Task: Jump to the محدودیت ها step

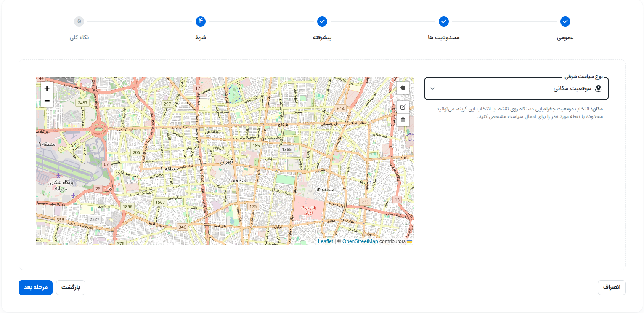Action: [443, 21]
